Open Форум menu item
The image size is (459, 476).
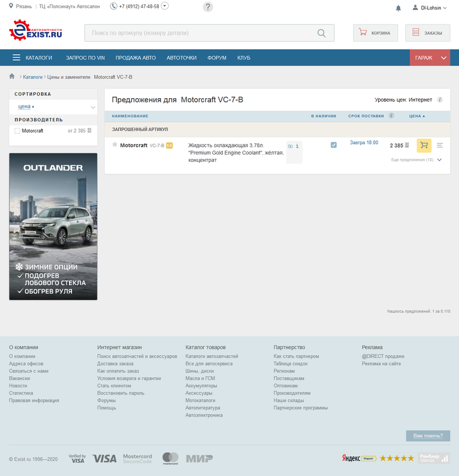point(217,58)
